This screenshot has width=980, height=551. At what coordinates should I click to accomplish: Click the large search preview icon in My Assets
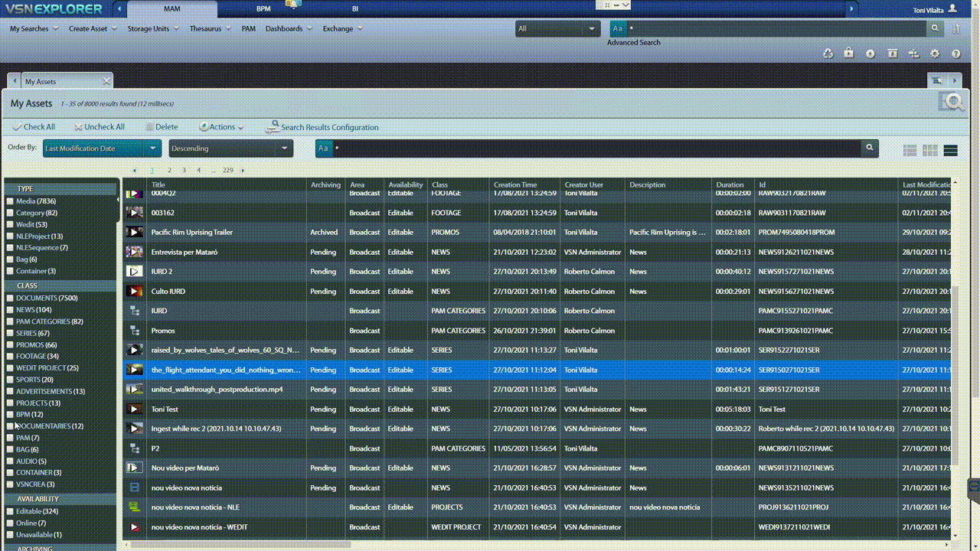(952, 103)
